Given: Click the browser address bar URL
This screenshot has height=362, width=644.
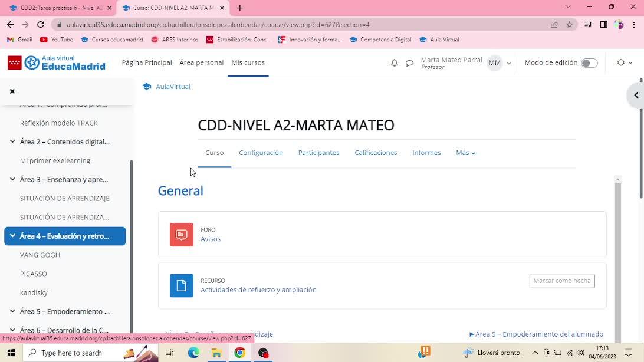Looking at the screenshot, I should pyautogui.click(x=218, y=25).
